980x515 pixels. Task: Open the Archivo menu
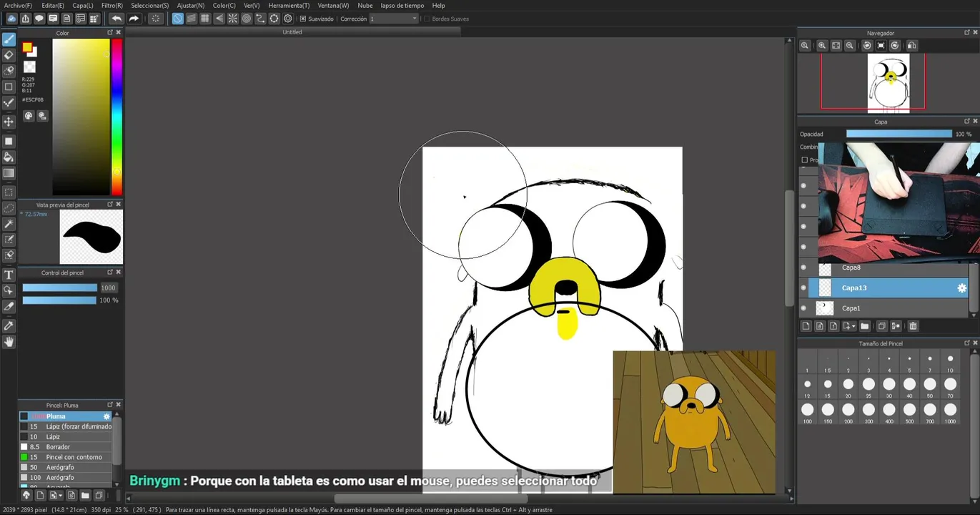(18, 5)
